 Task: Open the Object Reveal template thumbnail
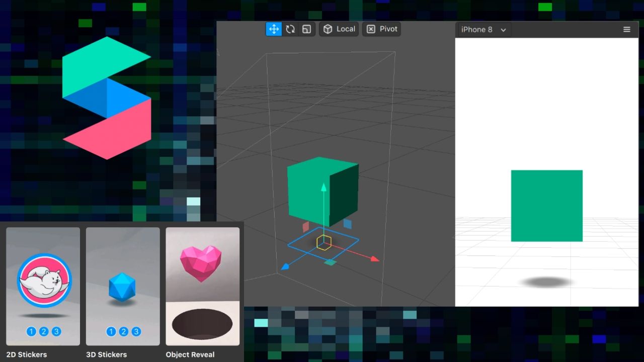tap(203, 286)
